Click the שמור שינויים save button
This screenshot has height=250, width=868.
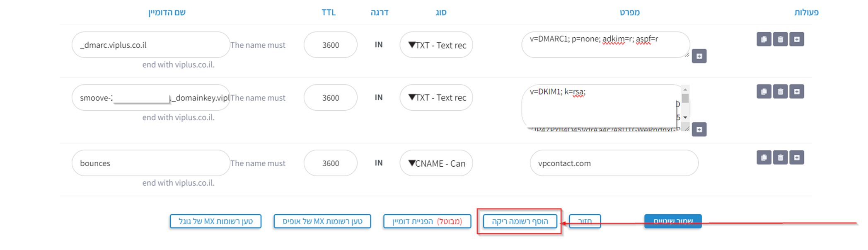(672, 221)
